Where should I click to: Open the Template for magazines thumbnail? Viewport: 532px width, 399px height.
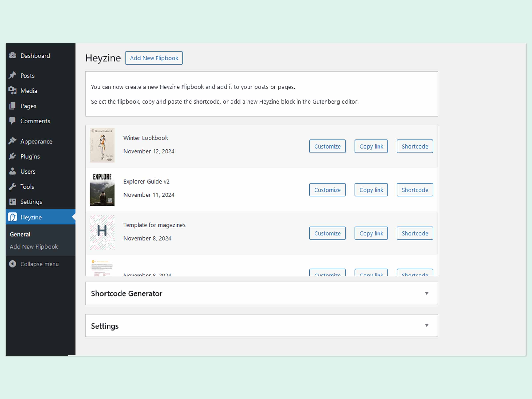click(x=102, y=232)
